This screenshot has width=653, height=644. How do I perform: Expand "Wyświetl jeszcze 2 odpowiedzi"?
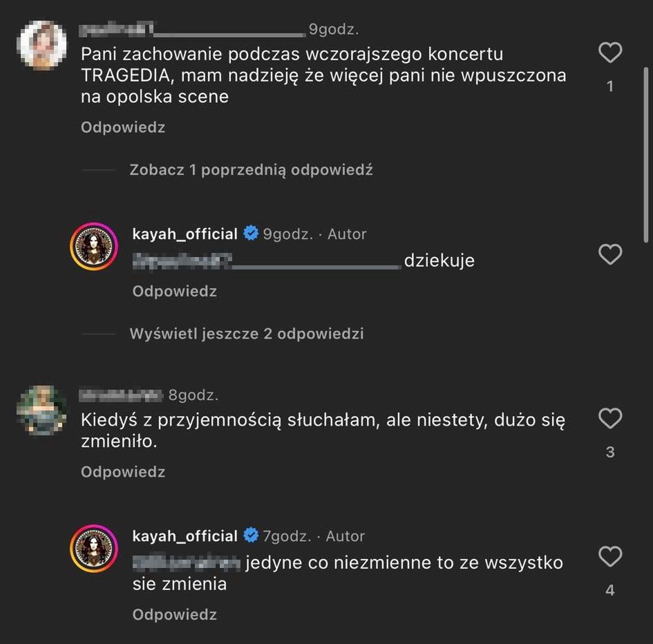[x=246, y=334]
